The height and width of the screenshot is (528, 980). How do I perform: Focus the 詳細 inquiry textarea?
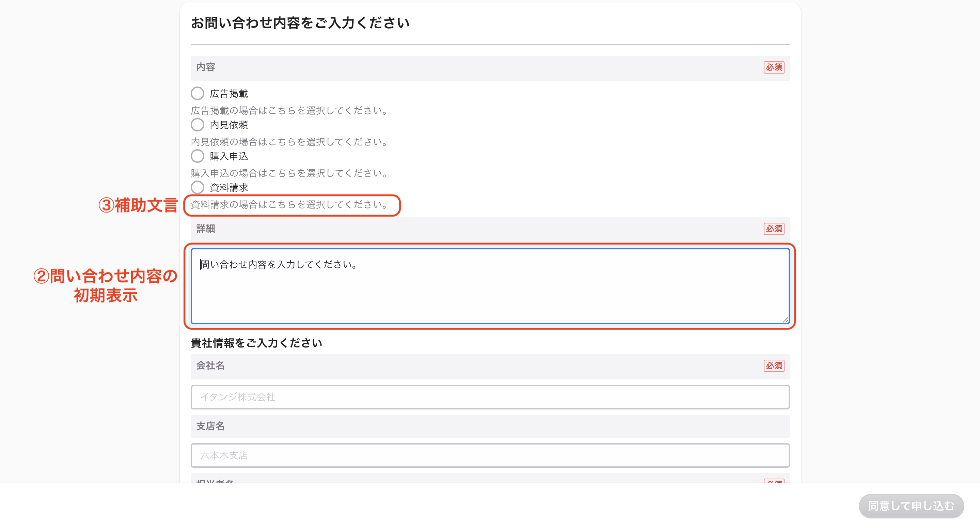coord(490,286)
